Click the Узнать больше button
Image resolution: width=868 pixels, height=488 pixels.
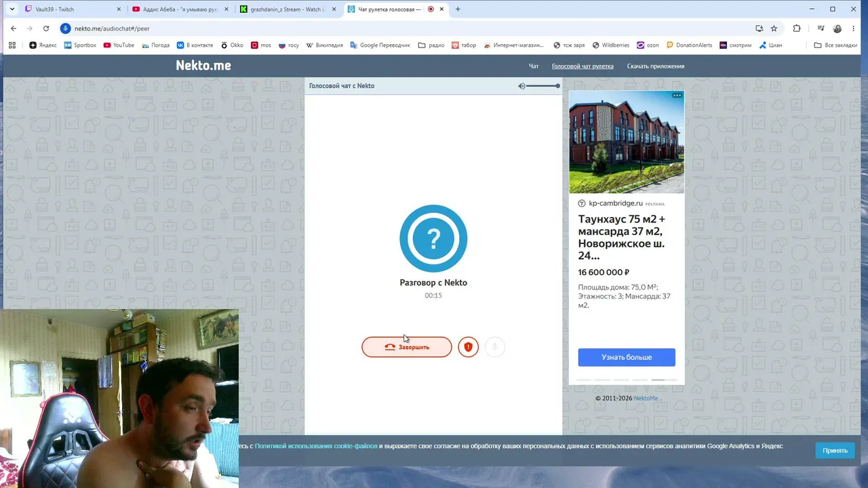627,357
